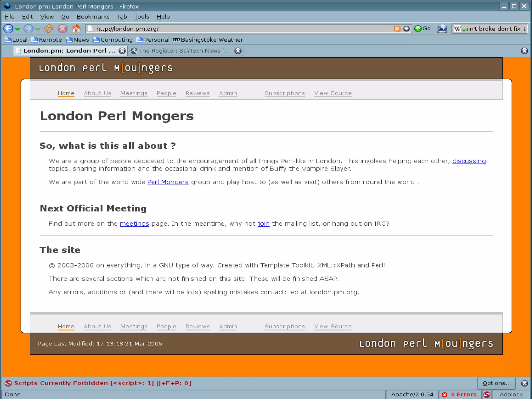Open the News bookmarks folder
This screenshot has width=532, height=399.
coord(77,40)
